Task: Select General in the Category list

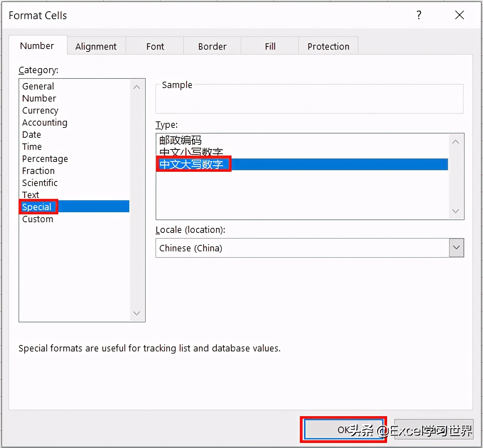Action: (74, 86)
